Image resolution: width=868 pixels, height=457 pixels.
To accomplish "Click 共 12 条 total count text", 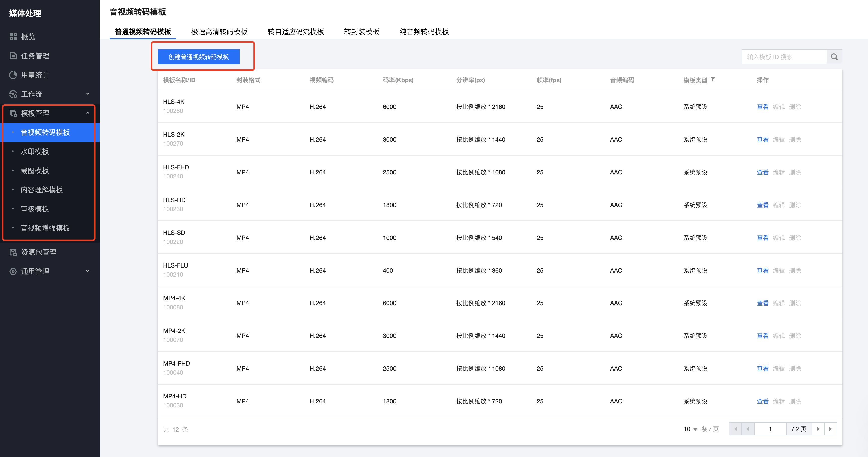I will coord(176,429).
